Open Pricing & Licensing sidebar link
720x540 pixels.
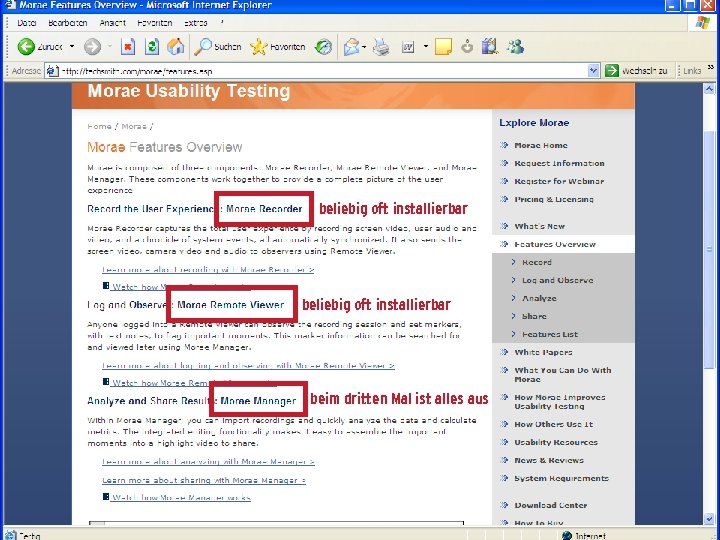click(554, 199)
